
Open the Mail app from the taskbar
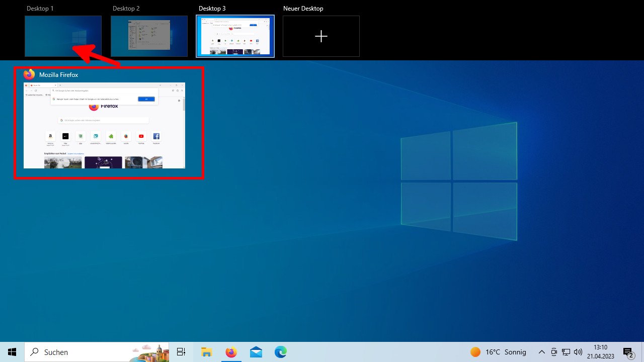pos(256,351)
